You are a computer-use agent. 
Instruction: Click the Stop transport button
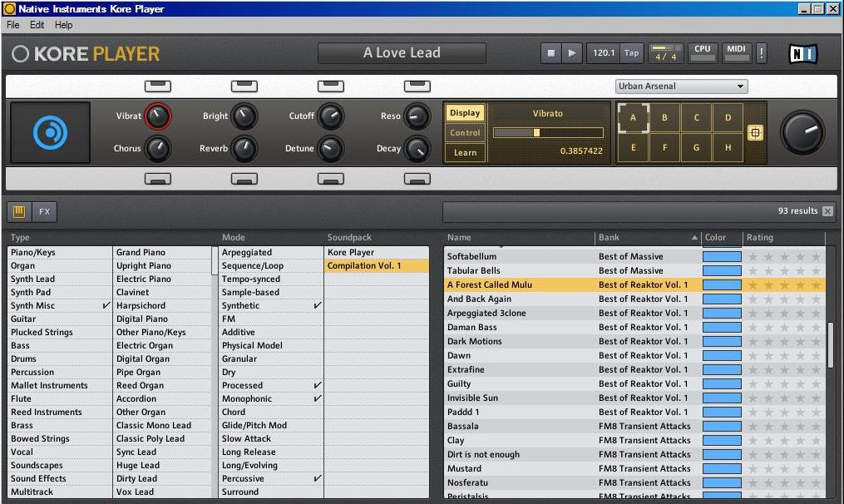pyautogui.click(x=550, y=52)
